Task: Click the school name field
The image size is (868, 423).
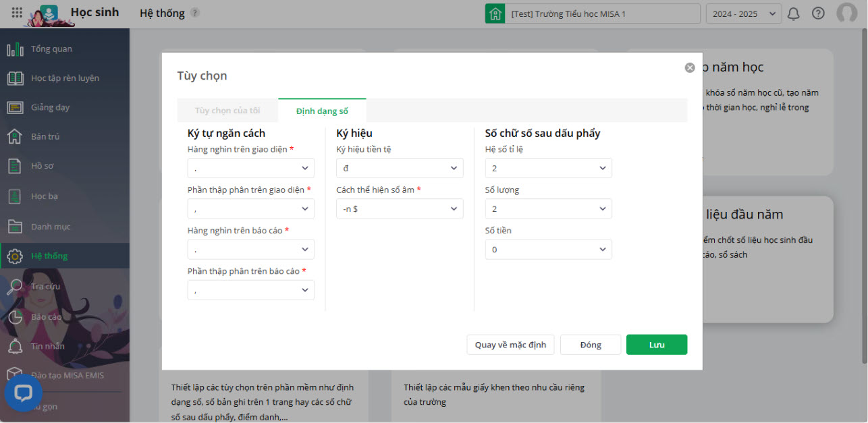Action: coord(602,13)
